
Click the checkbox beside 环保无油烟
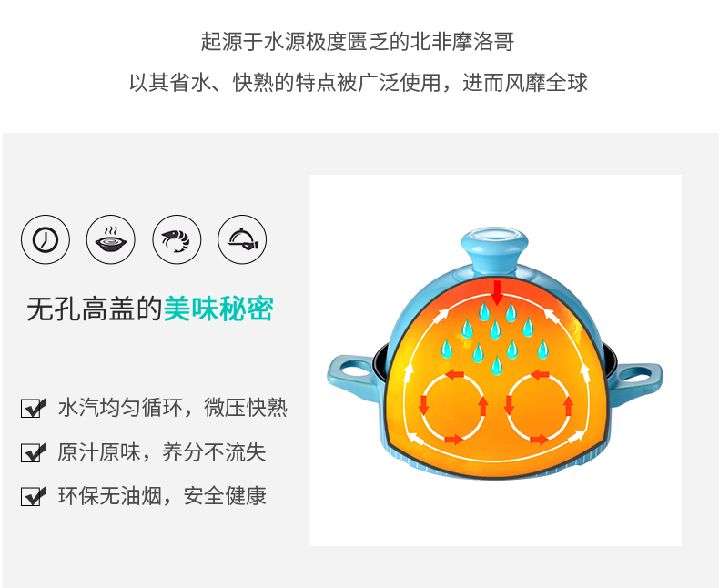pos(34,496)
